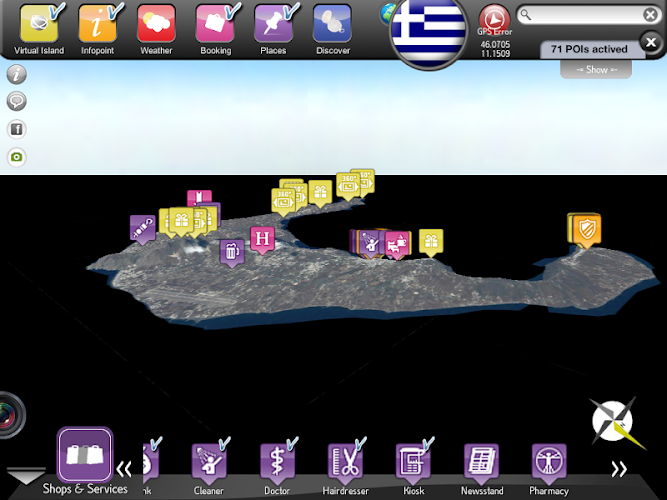Viewport: 667px width, 500px height.
Task: Select the Greek flag language button
Action: pyautogui.click(x=428, y=31)
